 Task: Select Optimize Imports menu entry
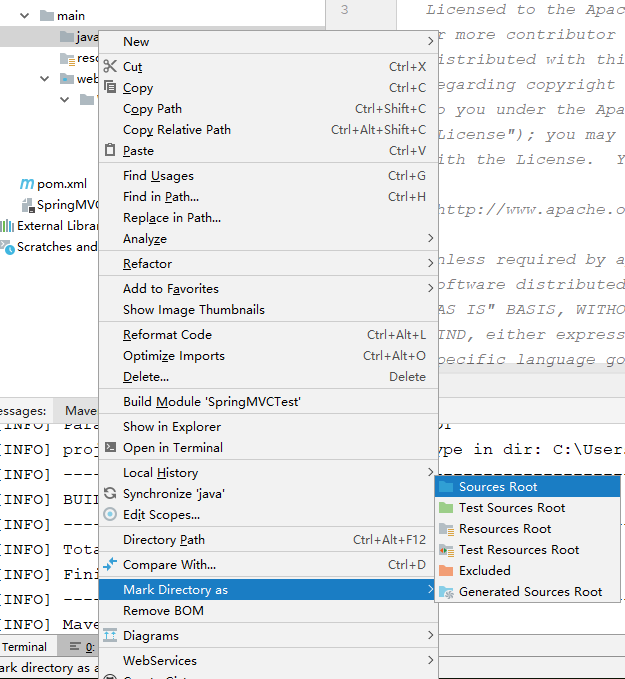pos(269,356)
